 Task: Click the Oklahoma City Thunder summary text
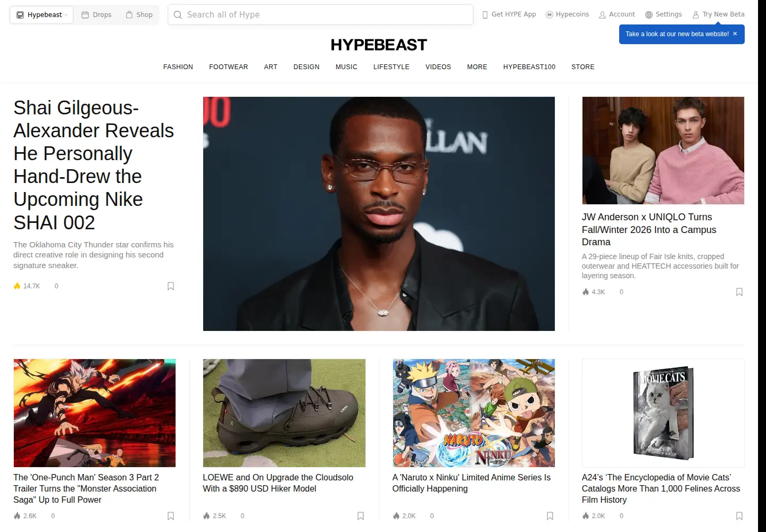point(94,255)
